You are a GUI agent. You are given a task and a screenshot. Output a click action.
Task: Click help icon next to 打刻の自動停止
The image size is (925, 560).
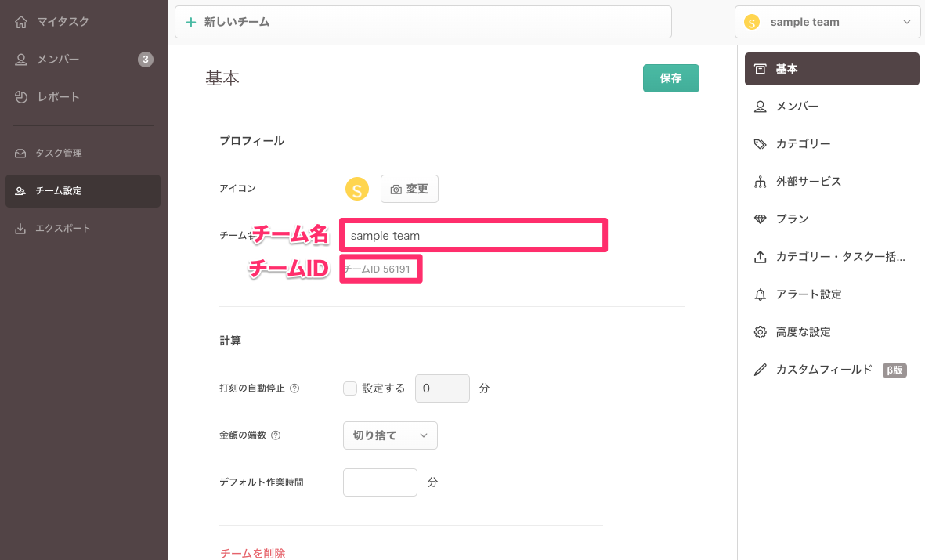click(294, 388)
